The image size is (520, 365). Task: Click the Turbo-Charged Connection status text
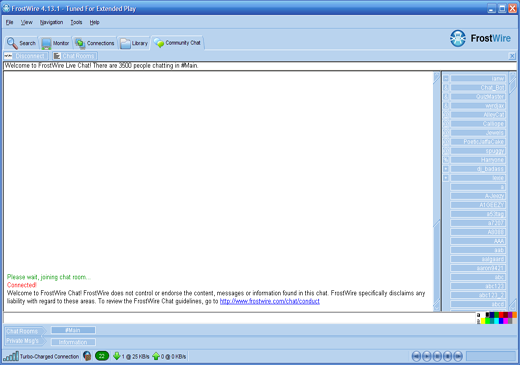pyautogui.click(x=49, y=356)
